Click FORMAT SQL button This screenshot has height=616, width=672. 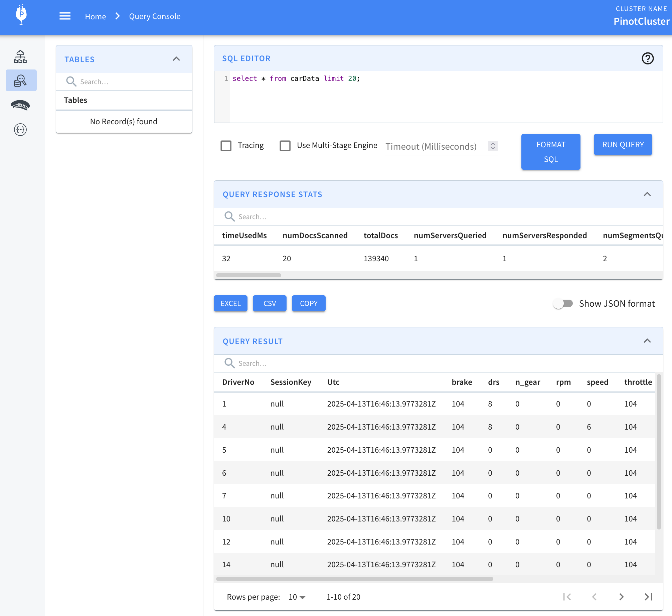pos(551,152)
